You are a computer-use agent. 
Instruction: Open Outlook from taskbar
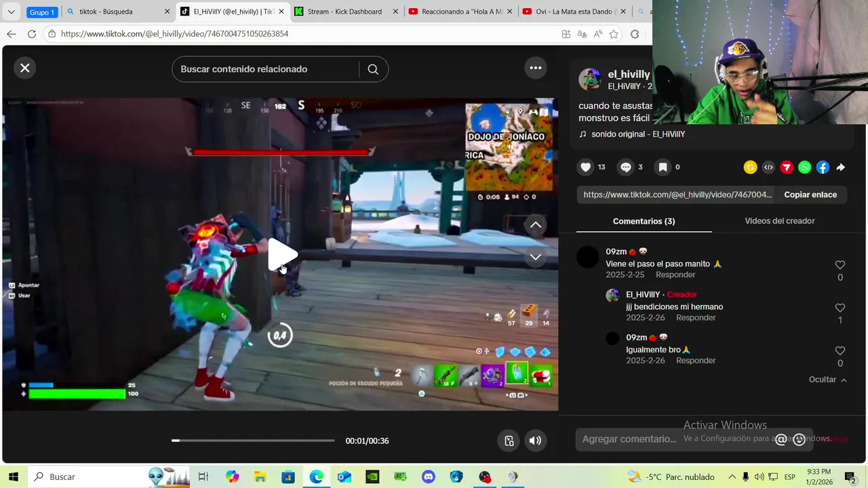(x=344, y=477)
